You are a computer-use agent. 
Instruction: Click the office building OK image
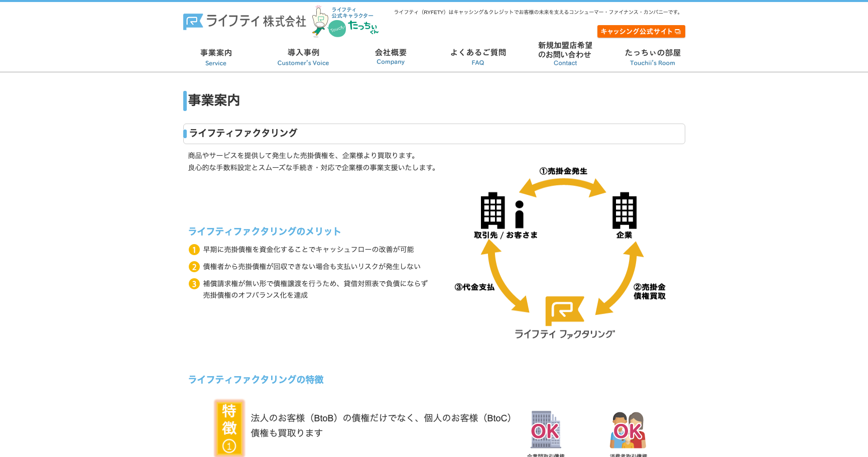point(546,430)
